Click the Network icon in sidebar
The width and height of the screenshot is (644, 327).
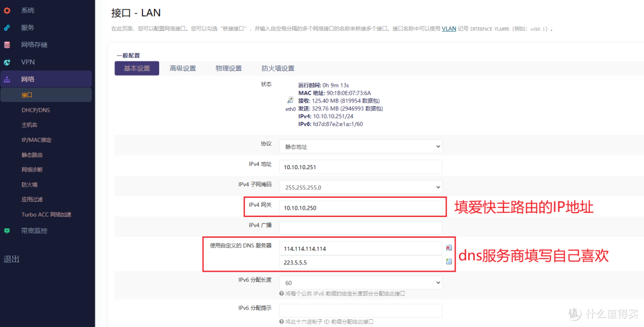click(x=7, y=79)
